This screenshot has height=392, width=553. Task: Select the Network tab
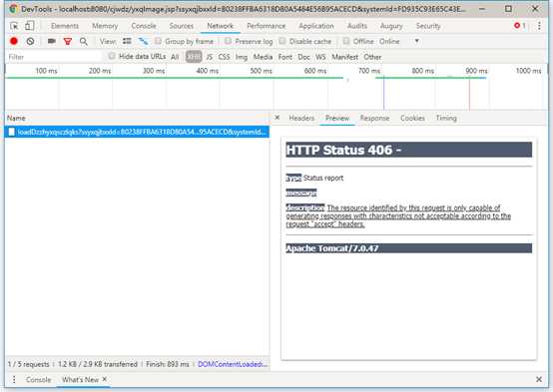tap(220, 26)
